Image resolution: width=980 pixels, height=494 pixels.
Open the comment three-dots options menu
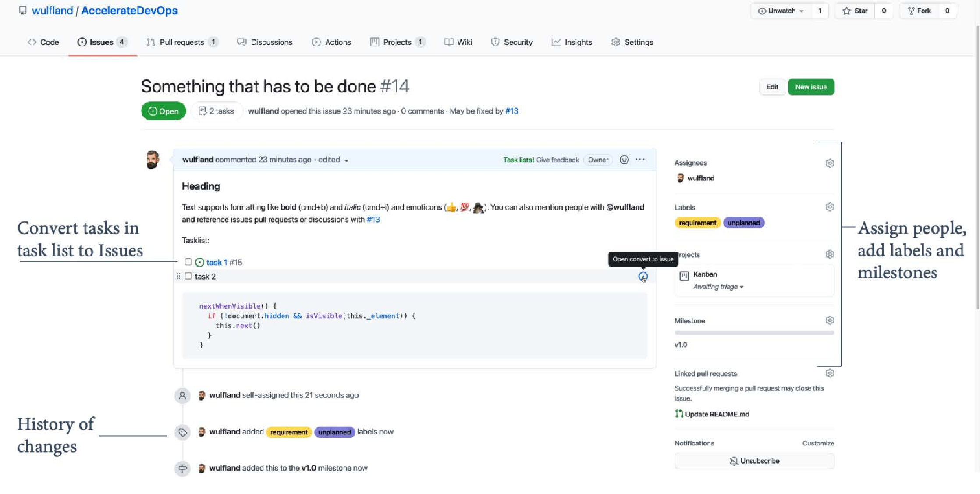640,160
